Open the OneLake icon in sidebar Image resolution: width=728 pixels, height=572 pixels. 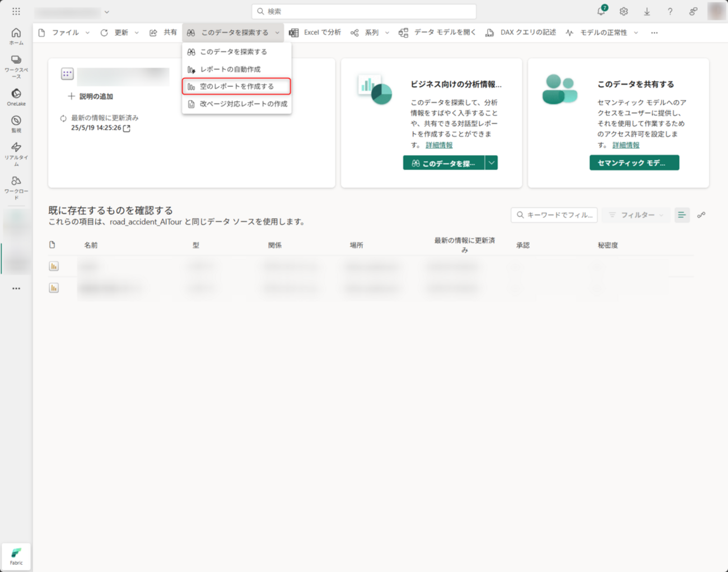point(16,96)
